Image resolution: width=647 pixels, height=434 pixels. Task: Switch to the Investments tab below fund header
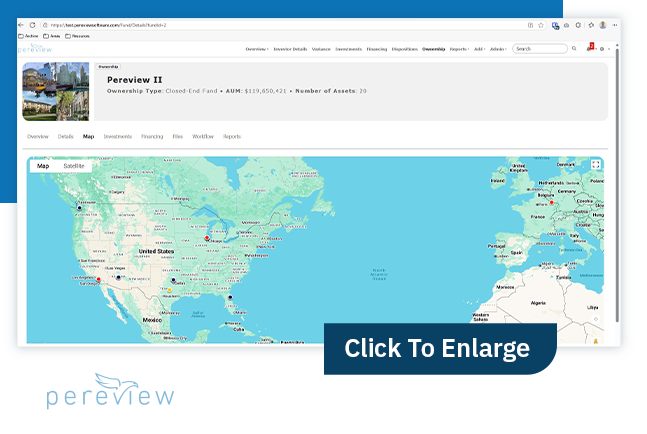[118, 136]
